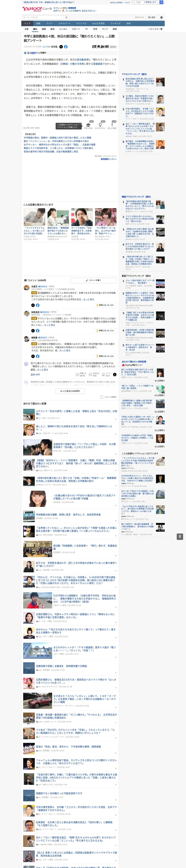Toggle the コメント非表示 checkbox
The image size is (186, 868).
pos(102,397)
